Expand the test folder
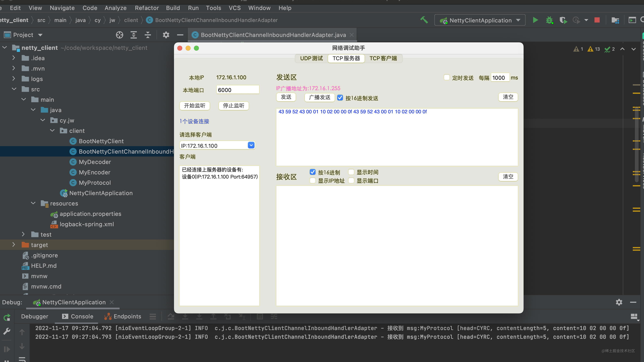The image size is (644, 362). click(23, 235)
